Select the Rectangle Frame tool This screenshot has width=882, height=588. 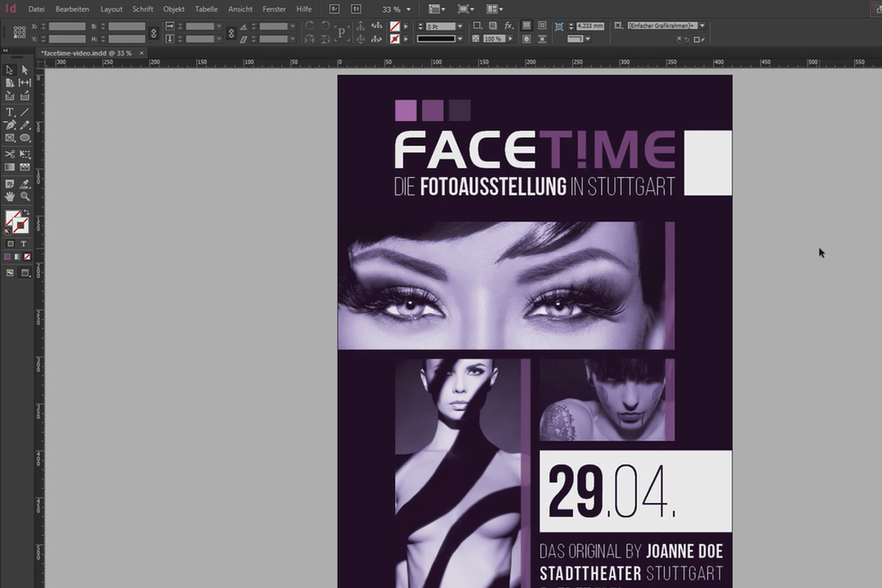10,137
